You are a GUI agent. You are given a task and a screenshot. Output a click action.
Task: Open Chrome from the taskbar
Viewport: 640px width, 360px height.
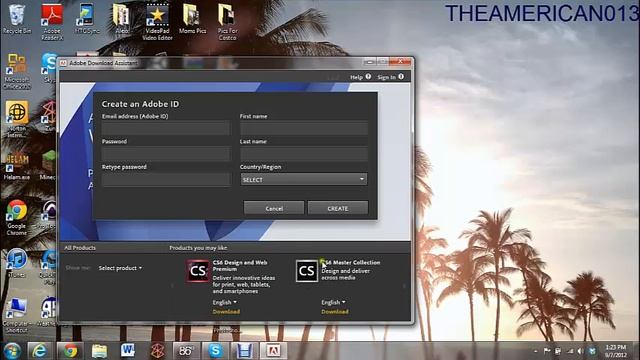click(x=70, y=351)
